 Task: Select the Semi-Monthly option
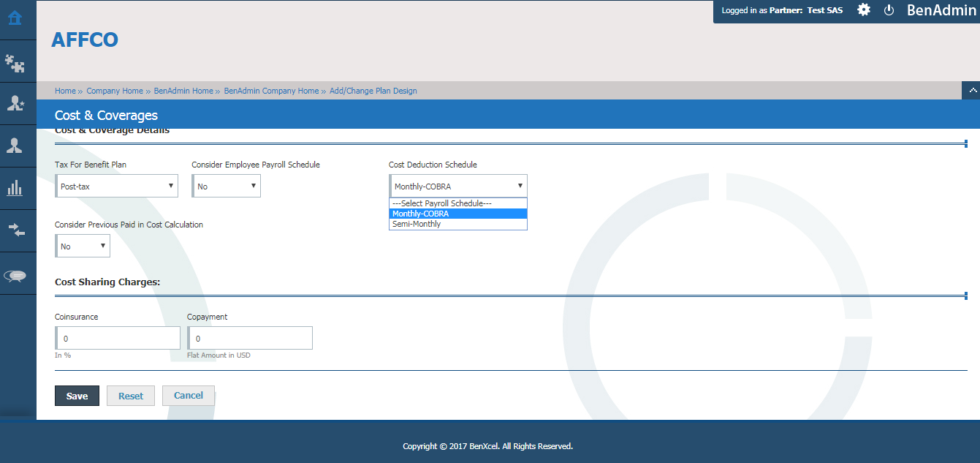[458, 224]
